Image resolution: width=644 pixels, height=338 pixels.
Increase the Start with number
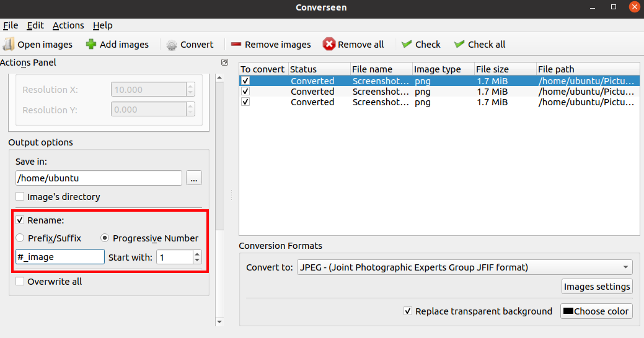(197, 254)
